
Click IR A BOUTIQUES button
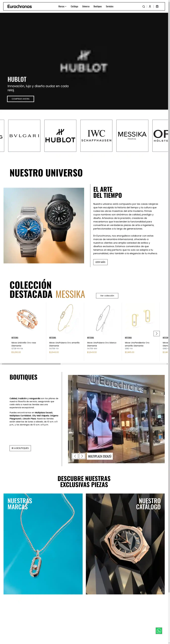(x=20, y=448)
